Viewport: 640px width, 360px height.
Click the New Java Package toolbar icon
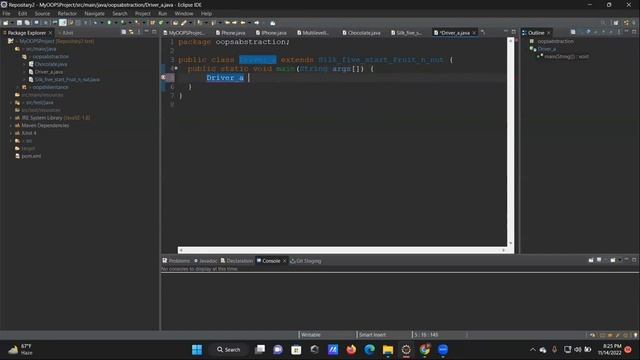152,23
